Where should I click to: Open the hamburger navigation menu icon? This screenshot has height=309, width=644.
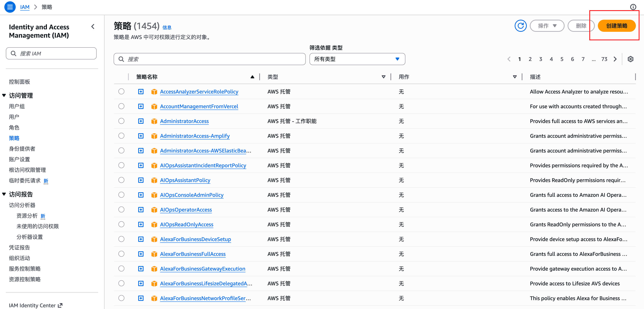pyautogui.click(x=10, y=7)
